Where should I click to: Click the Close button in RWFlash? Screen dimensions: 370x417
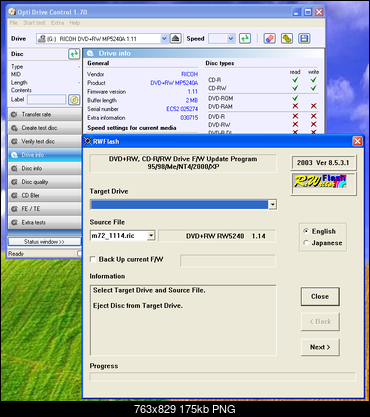coord(320,296)
